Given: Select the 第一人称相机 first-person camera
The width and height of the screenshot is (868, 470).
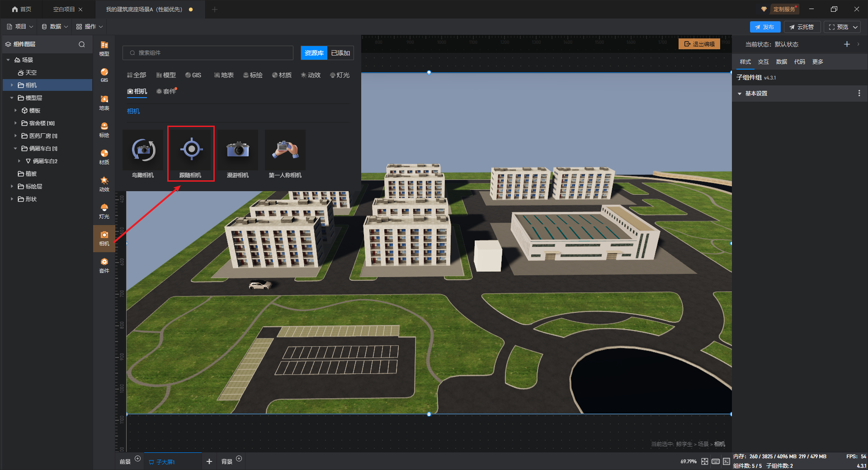Looking at the screenshot, I should point(285,155).
